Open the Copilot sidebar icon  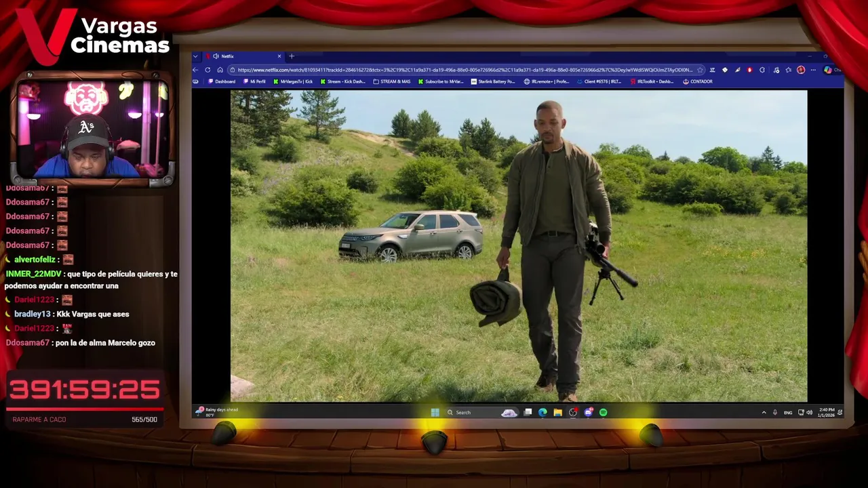pyautogui.click(x=828, y=70)
